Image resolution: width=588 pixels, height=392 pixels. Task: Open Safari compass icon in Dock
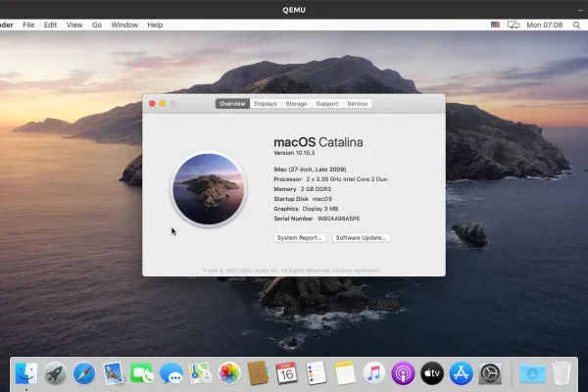click(84, 373)
